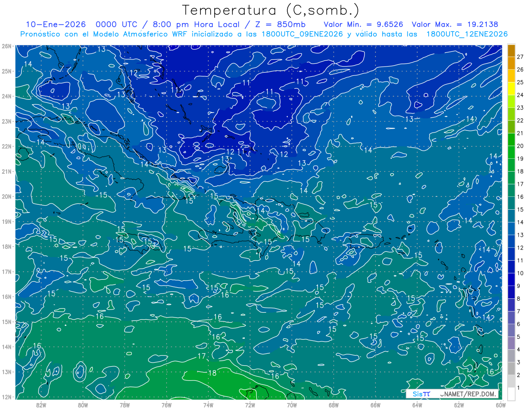Screen dimensions: 532x411
Task: Click the "24N" latitude axis label
Action: coord(6,96)
